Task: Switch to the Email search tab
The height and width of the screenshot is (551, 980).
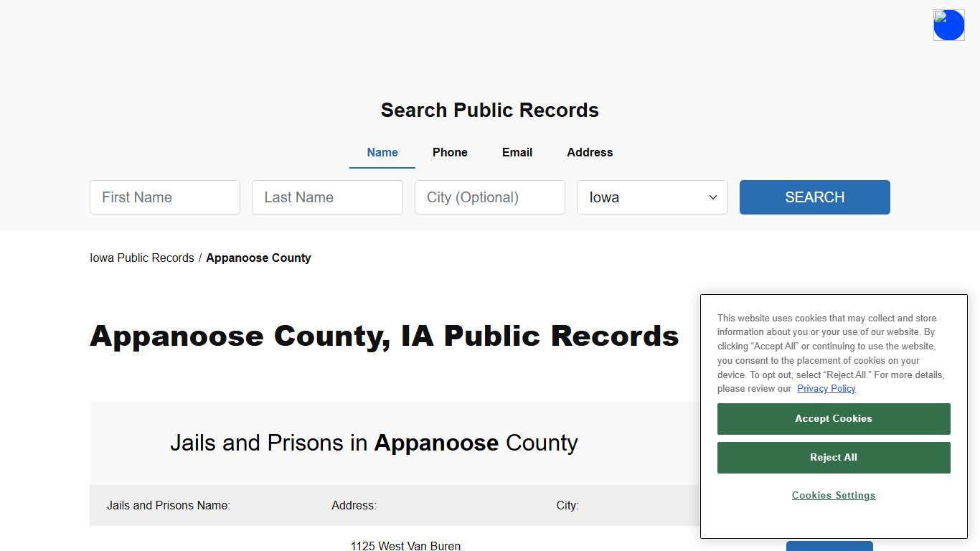Action: [x=517, y=152]
